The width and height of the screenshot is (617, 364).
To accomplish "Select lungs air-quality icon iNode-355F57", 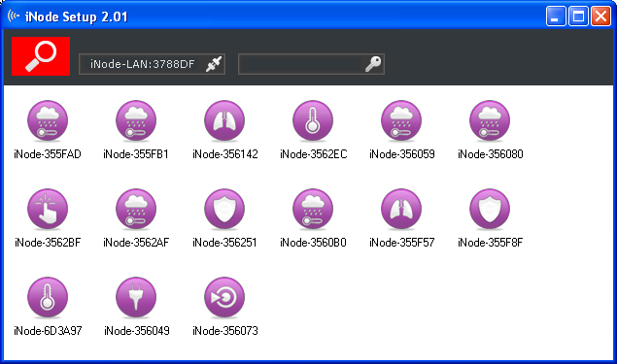I will tap(401, 209).
